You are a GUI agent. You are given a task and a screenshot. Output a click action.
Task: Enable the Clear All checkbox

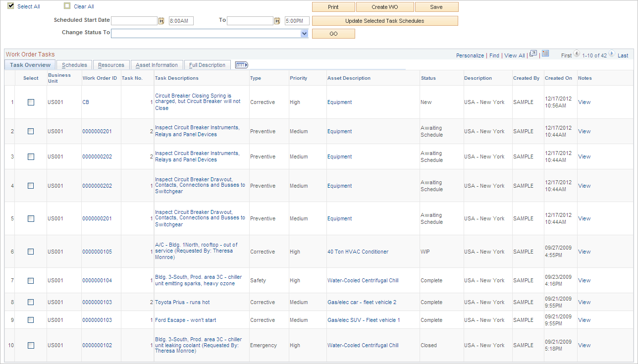(x=67, y=6)
